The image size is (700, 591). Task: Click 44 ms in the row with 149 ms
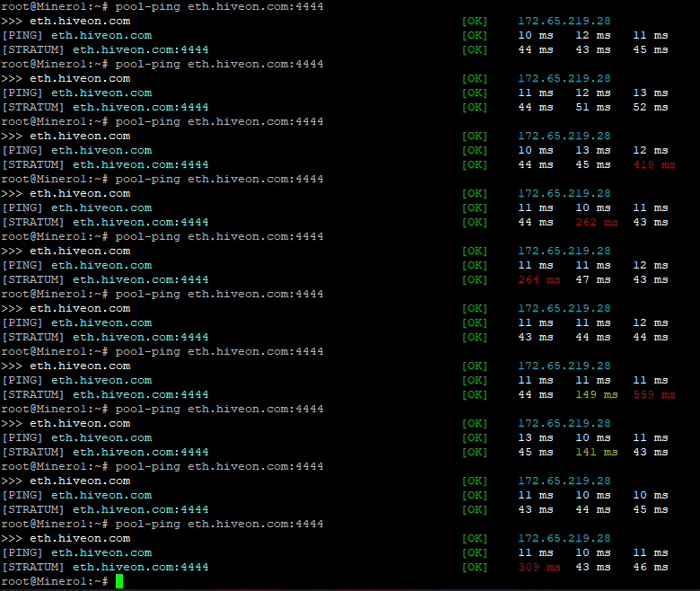[x=536, y=394]
